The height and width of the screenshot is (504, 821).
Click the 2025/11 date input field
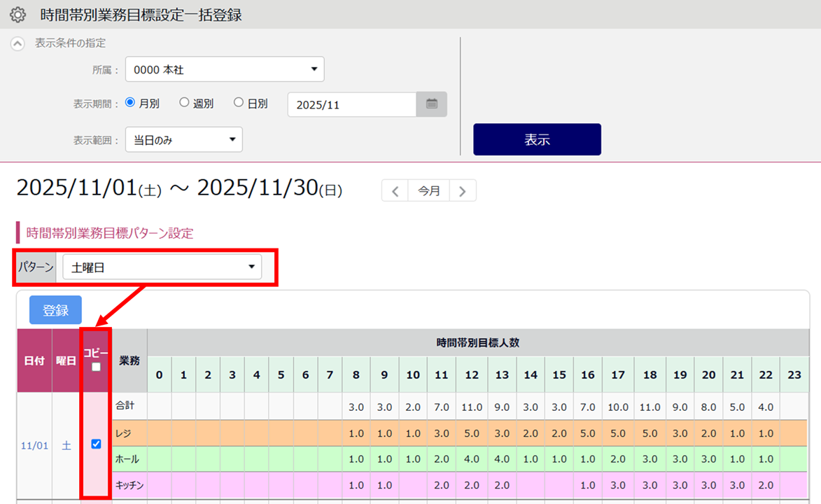pyautogui.click(x=352, y=104)
